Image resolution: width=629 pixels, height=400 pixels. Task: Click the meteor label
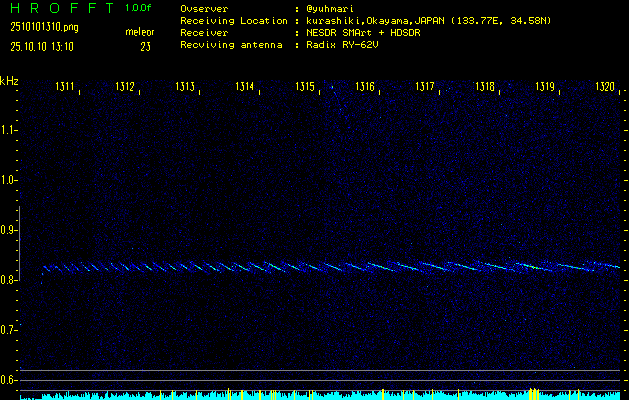tap(140, 32)
